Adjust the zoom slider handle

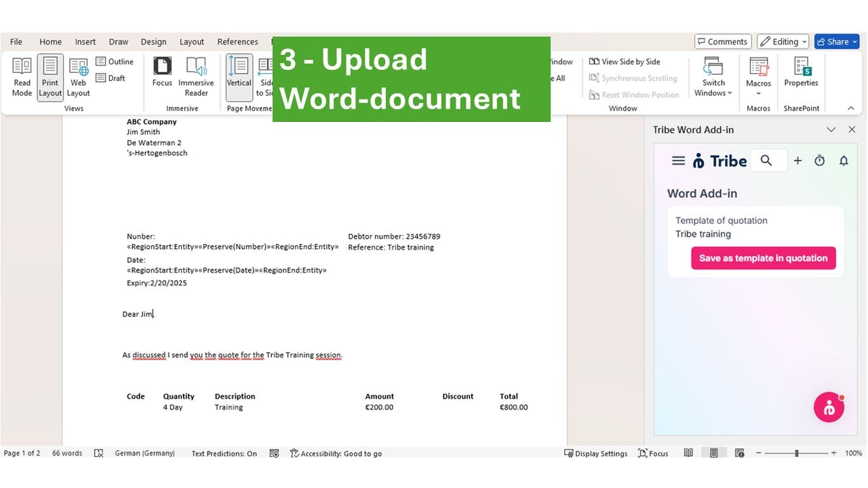[x=796, y=453]
